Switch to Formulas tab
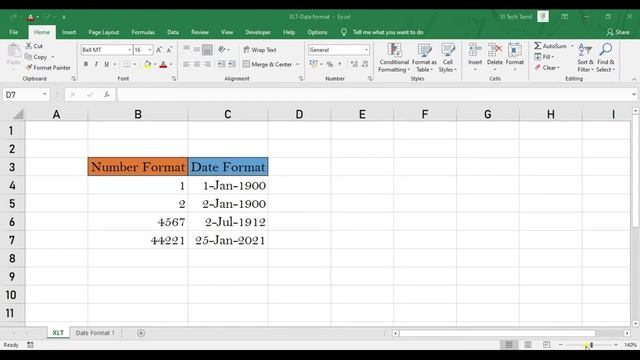 coord(143,32)
